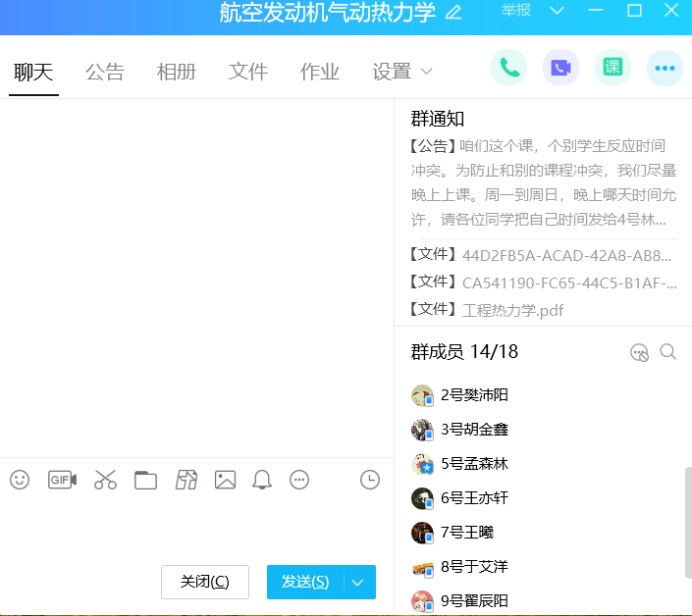Open member chat filter icon
The width and height of the screenshot is (692, 616).
[x=639, y=352]
